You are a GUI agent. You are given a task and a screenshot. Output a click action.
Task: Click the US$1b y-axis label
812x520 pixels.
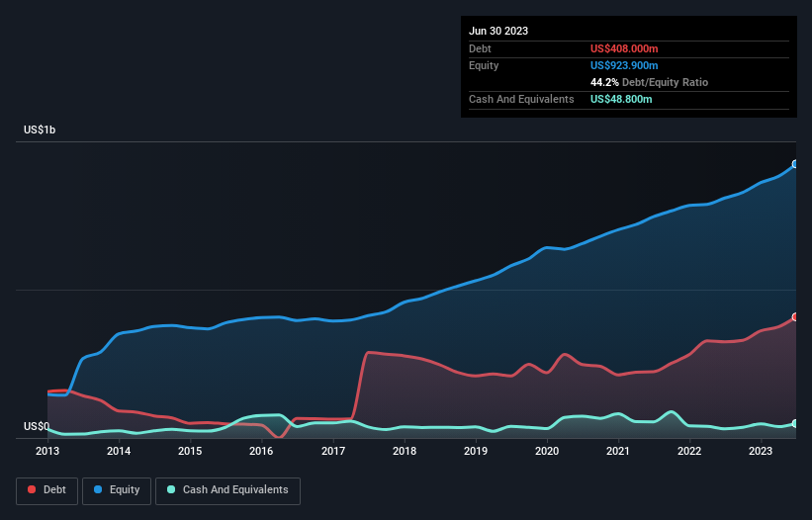pyautogui.click(x=40, y=130)
